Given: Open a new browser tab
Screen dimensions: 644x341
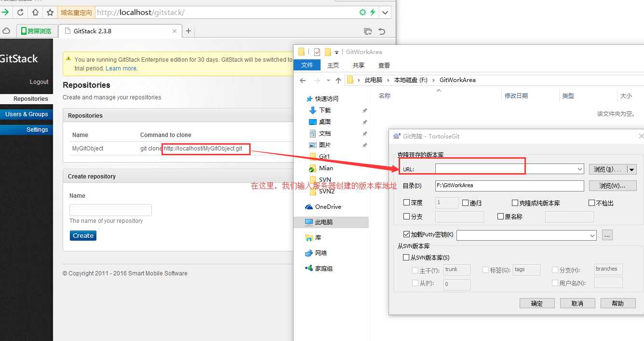Looking at the screenshot, I should [x=188, y=31].
